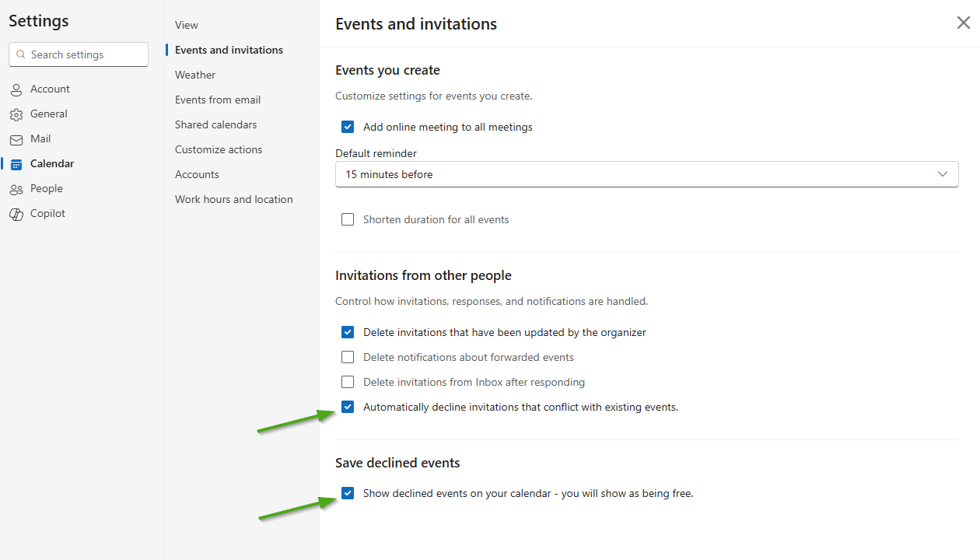Go to Shared calendars settings
This screenshot has width=980, height=560.
point(215,125)
